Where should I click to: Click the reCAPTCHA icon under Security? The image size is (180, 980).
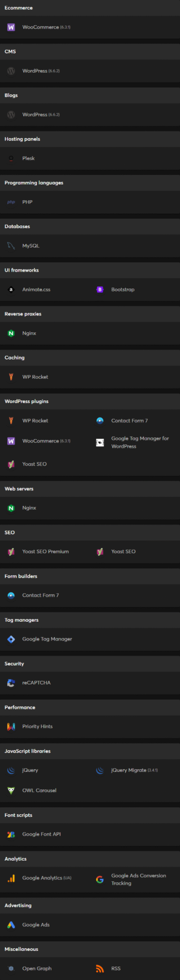pos(11,682)
